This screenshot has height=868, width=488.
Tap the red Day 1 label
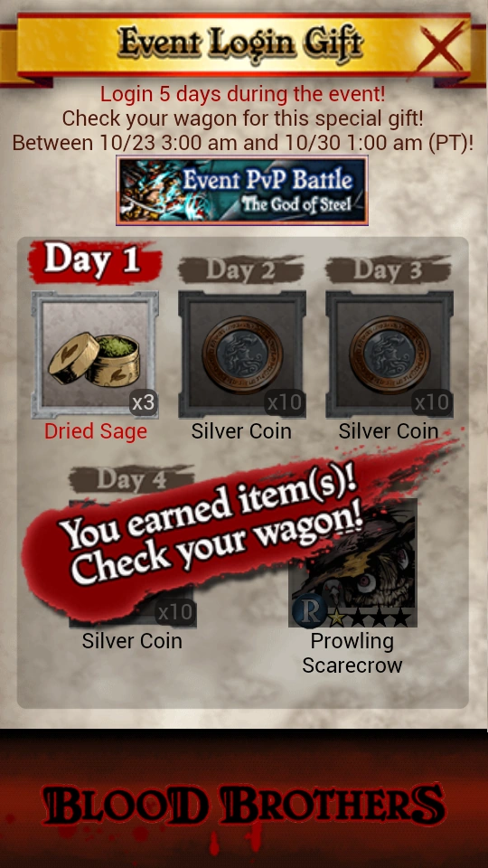tap(95, 260)
